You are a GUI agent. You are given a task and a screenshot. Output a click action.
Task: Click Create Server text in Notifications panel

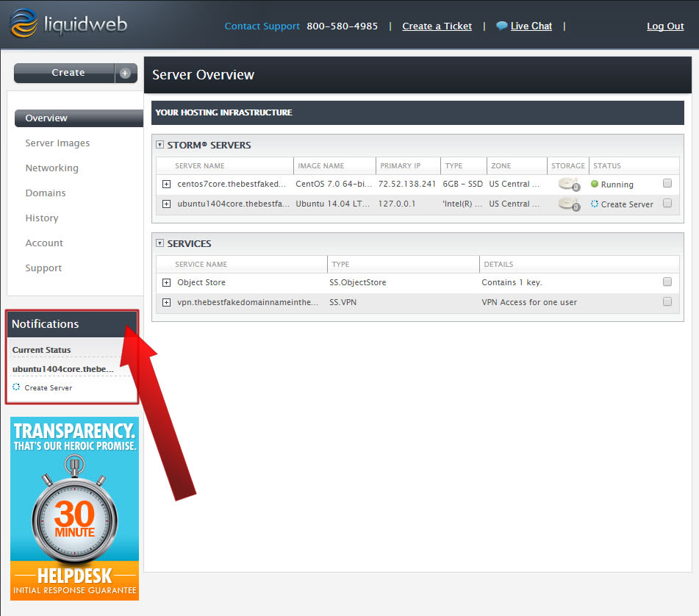(x=49, y=388)
